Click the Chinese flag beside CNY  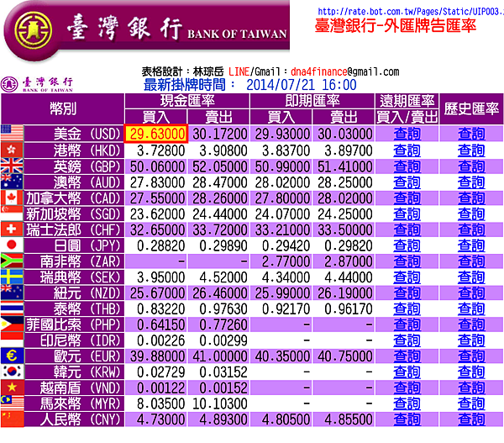point(12,419)
